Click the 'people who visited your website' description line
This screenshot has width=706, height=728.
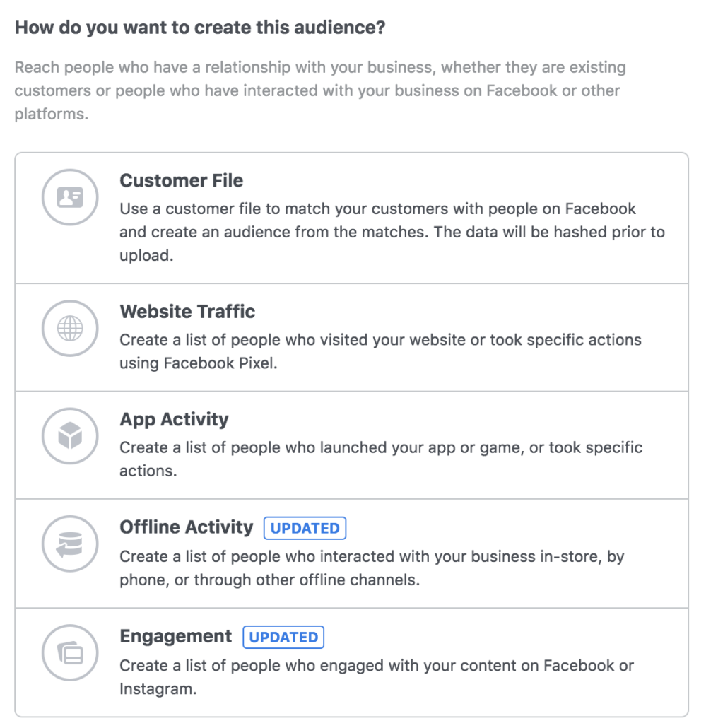coord(381,340)
